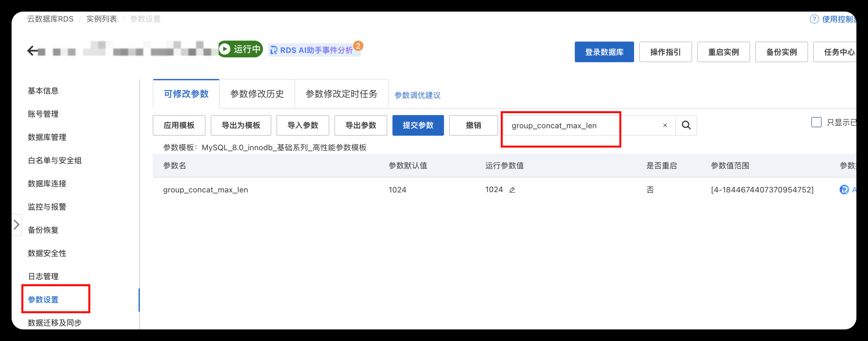Screen dimensions: 868x341
Task: Click the pencil edit icon next to runtime value 1024
Action: click(x=512, y=190)
